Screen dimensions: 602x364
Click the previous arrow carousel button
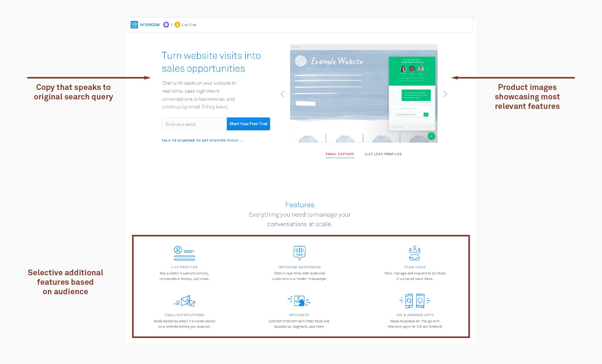(x=283, y=94)
